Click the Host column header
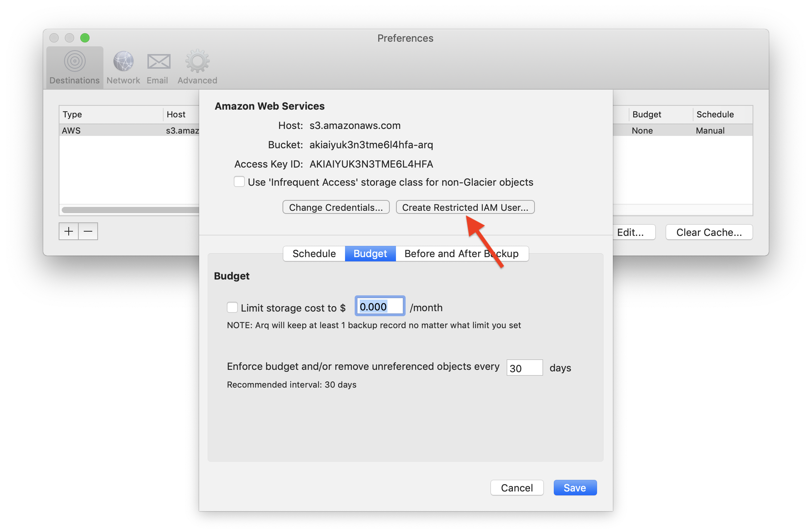Screen dimensions: 812x532 point(181,114)
